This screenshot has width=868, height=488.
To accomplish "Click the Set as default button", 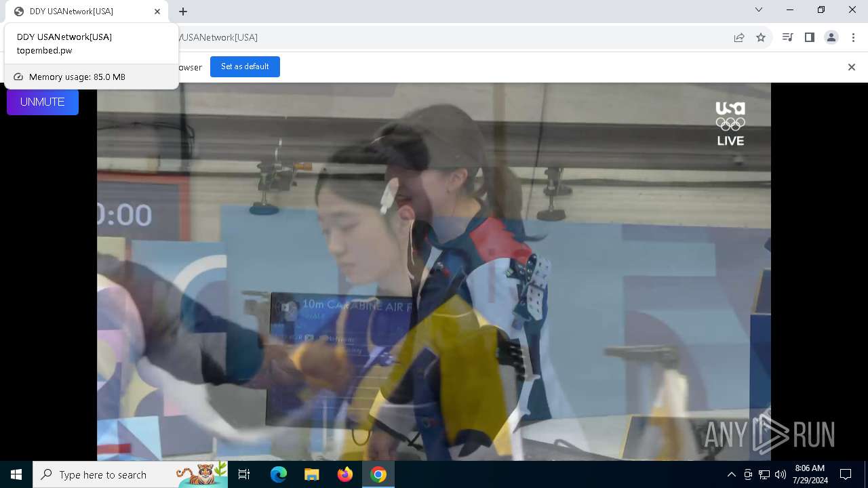I will pos(245,66).
